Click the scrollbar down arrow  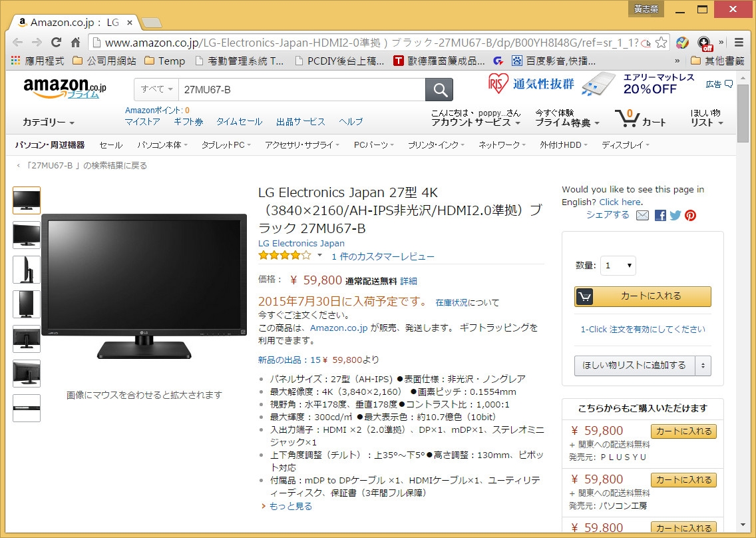(x=743, y=525)
